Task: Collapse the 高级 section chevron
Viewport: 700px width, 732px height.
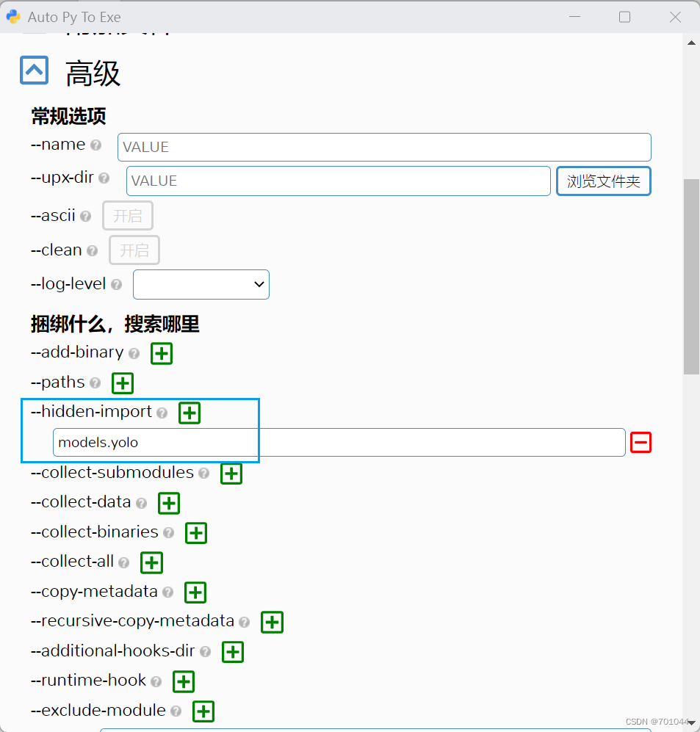Action: pyautogui.click(x=34, y=70)
